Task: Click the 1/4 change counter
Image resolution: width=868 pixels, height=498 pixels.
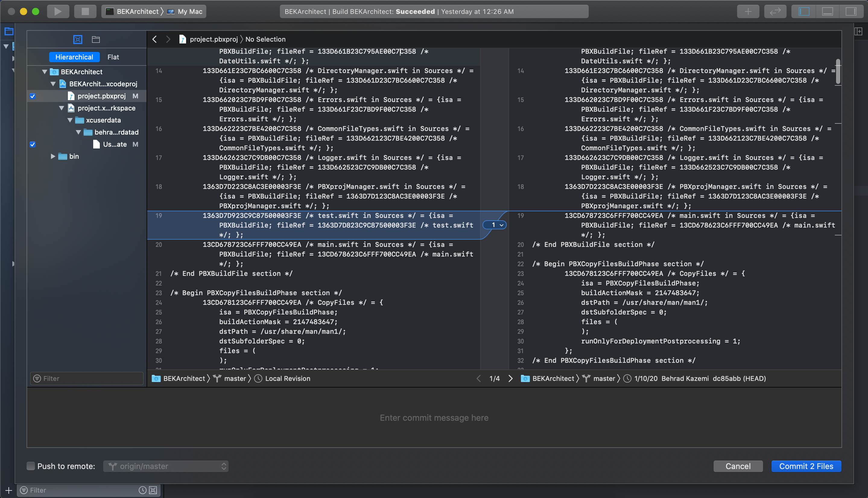Action: [495, 378]
